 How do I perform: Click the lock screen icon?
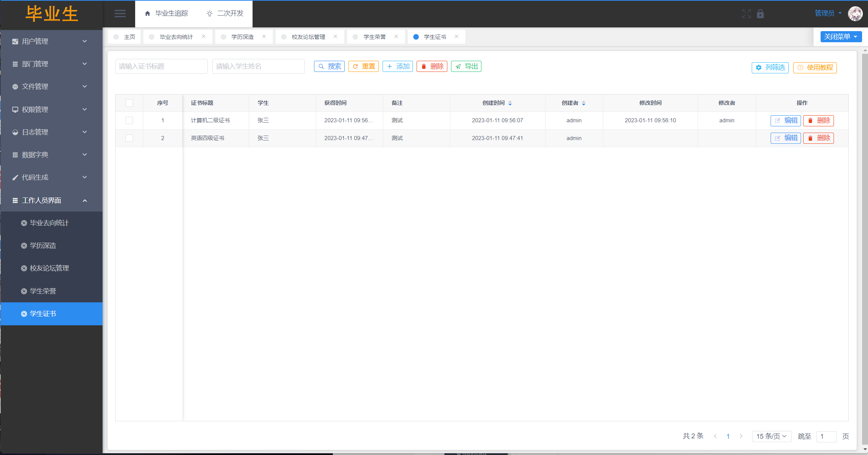tap(760, 14)
